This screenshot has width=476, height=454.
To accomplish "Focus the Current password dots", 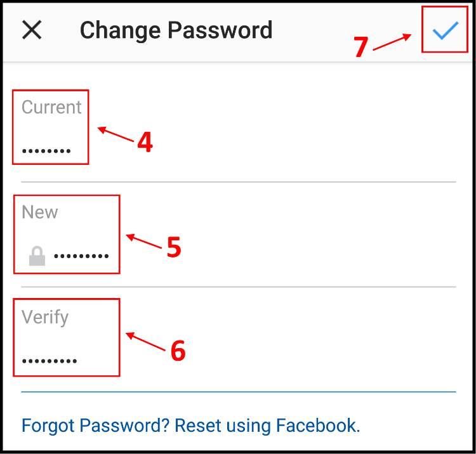I will tap(46, 150).
